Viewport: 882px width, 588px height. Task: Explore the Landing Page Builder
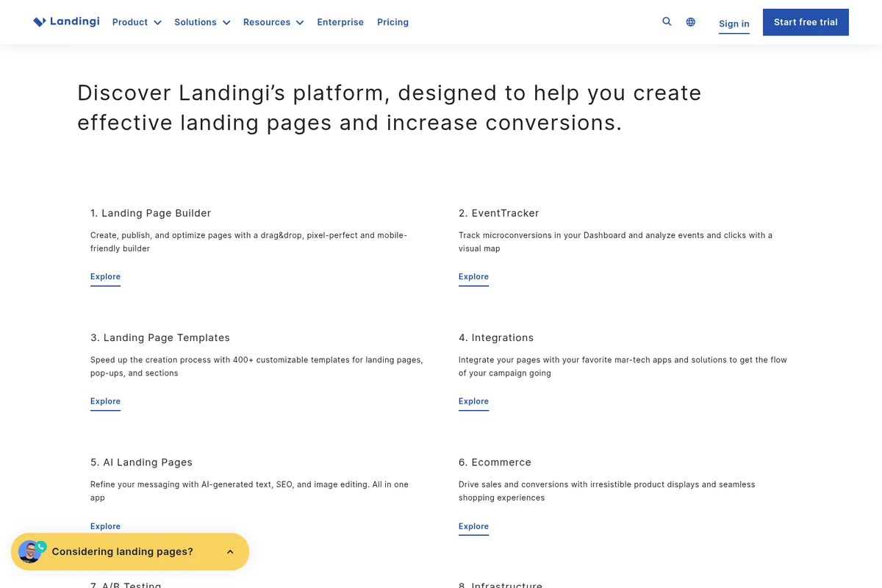[105, 277]
